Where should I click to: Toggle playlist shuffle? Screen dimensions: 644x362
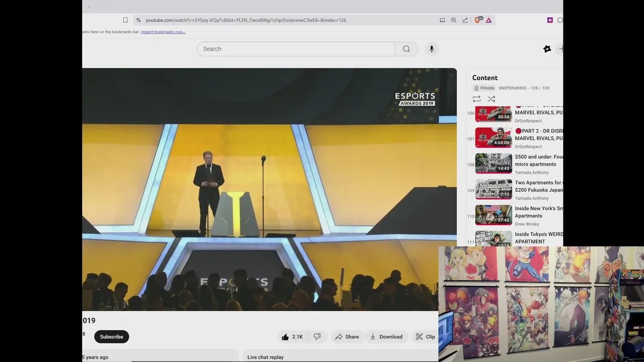492,99
